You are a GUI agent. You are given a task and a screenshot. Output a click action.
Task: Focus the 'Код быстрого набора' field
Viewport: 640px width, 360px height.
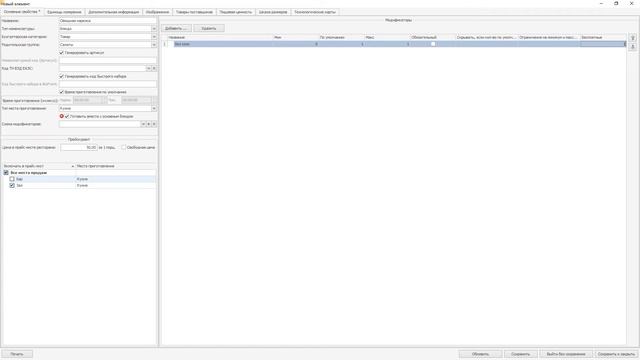[108, 84]
